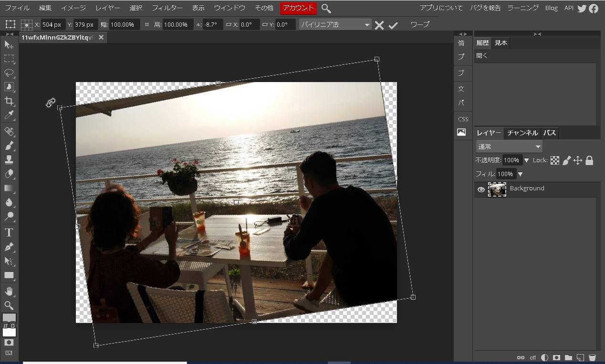Click the foreground color swatch
Image resolution: width=605 pixels, height=364 pixels.
[9, 318]
